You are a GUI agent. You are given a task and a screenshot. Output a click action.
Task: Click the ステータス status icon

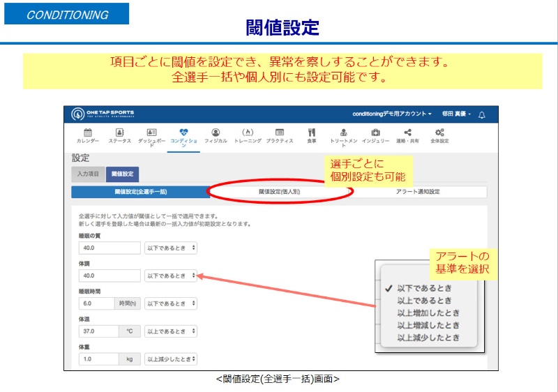119,133
